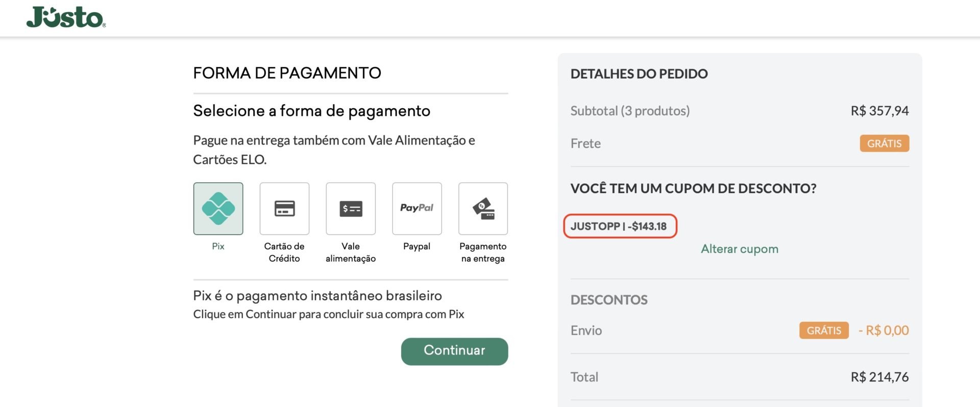Image resolution: width=980 pixels, height=407 pixels.
Task: Change coupon via Alterar cupom link
Action: click(740, 249)
